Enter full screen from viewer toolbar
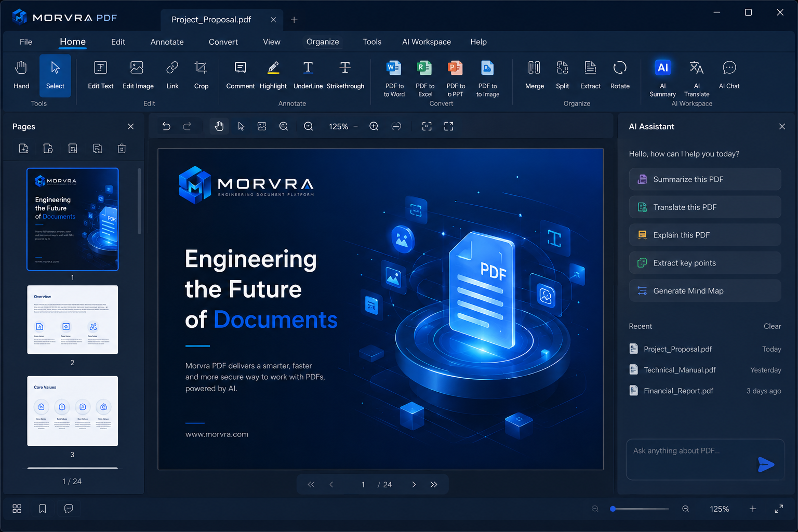 (x=449, y=126)
